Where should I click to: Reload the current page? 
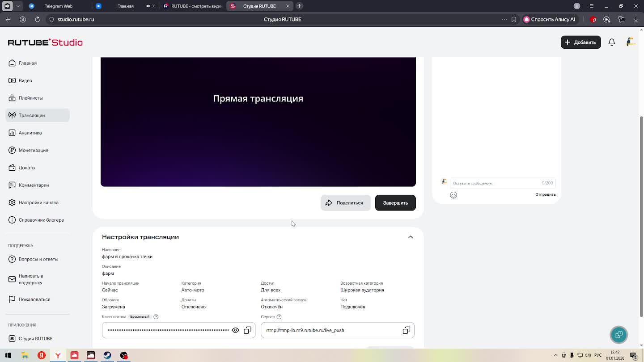point(38,19)
